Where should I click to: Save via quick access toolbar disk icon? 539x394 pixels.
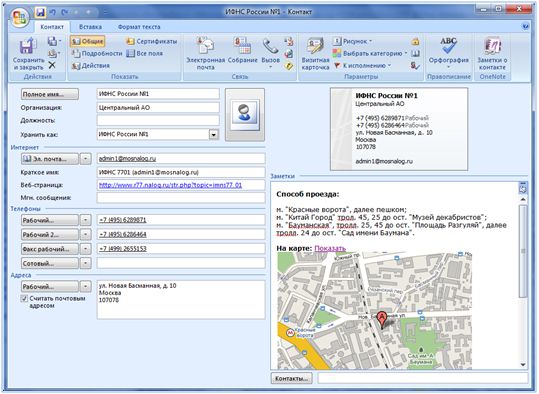[x=41, y=12]
